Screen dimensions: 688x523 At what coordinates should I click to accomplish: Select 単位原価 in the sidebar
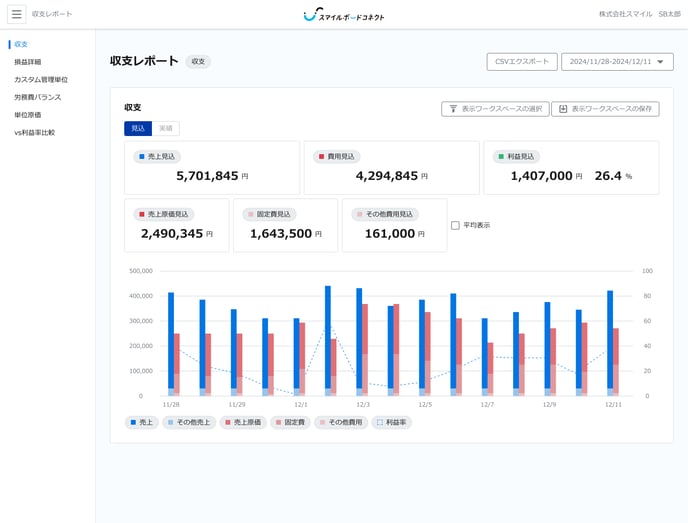pos(28,115)
